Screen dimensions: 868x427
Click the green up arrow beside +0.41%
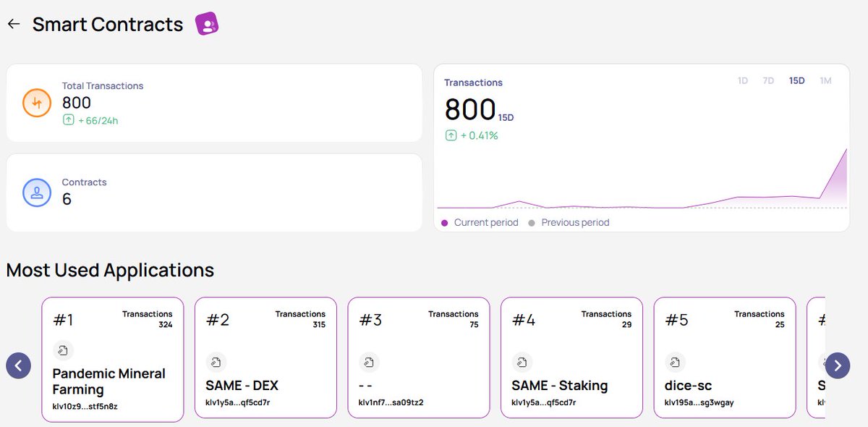(451, 135)
